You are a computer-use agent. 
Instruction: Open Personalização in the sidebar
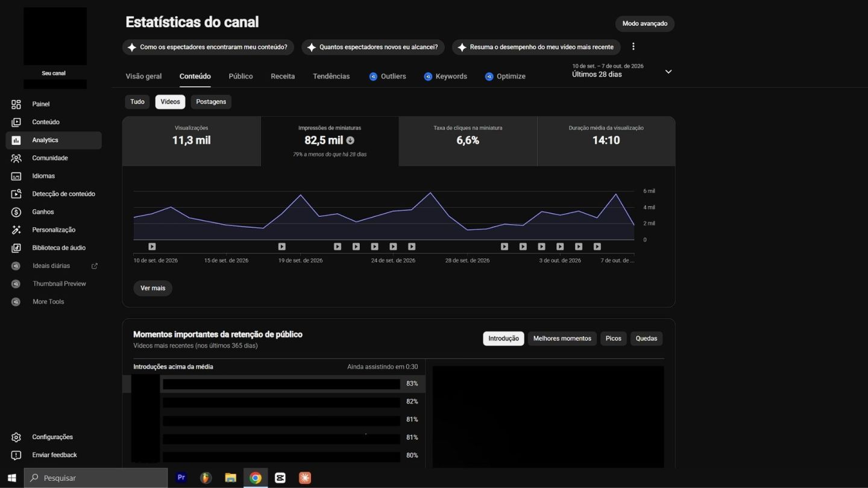click(53, 230)
